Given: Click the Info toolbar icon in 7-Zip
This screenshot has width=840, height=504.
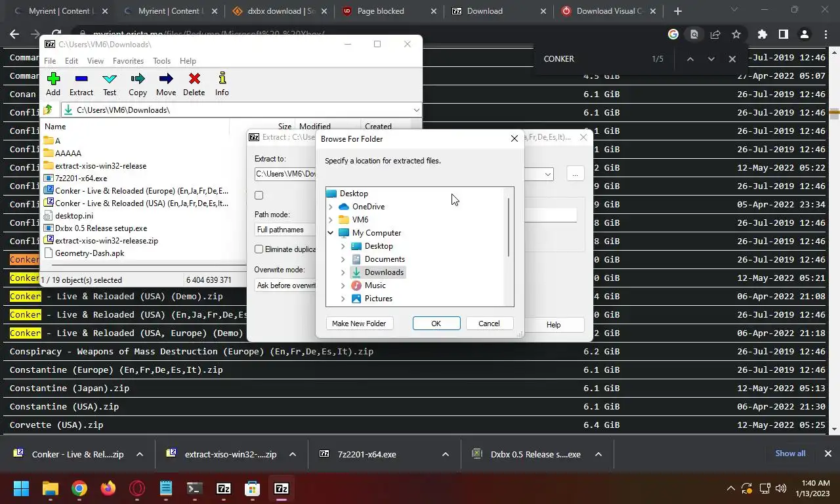Looking at the screenshot, I should click(x=222, y=84).
